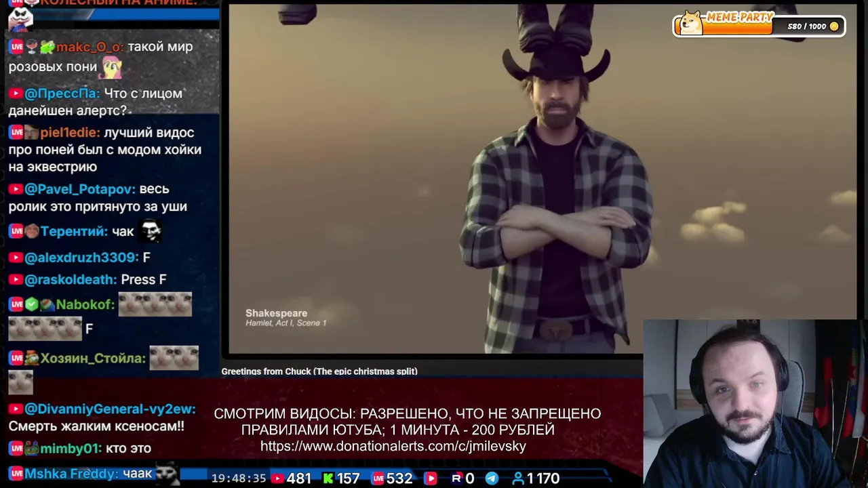
Task: Click the LIVE badge next to mimby01
Action: tap(16, 448)
